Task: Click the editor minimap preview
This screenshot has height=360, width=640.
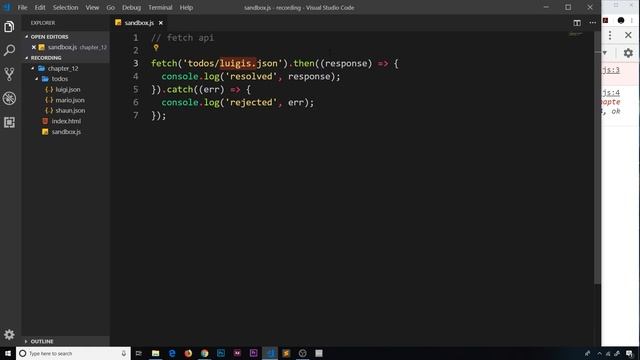Action: pos(576,35)
